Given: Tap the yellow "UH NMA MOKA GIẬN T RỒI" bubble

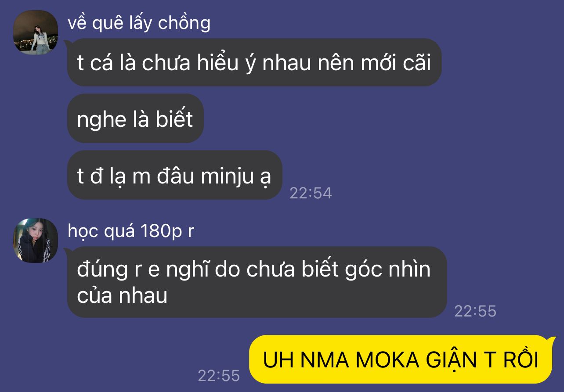Looking at the screenshot, I should tap(401, 360).
